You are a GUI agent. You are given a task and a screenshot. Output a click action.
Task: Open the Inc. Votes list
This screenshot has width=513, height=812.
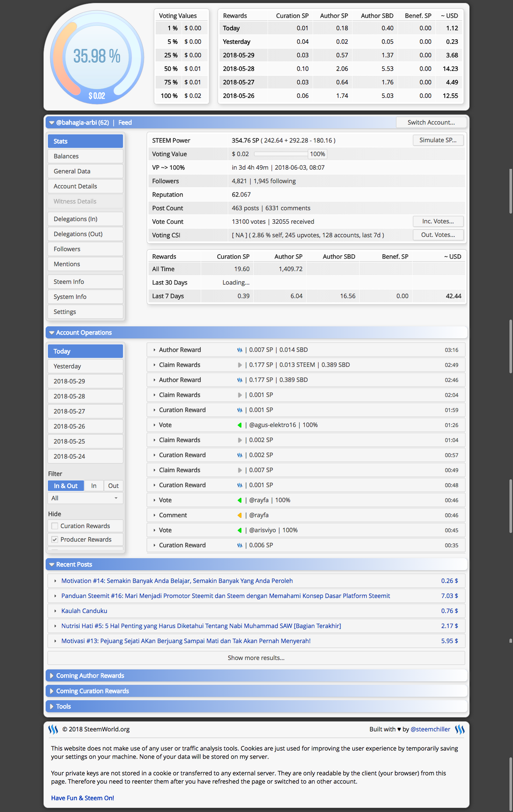(x=438, y=221)
